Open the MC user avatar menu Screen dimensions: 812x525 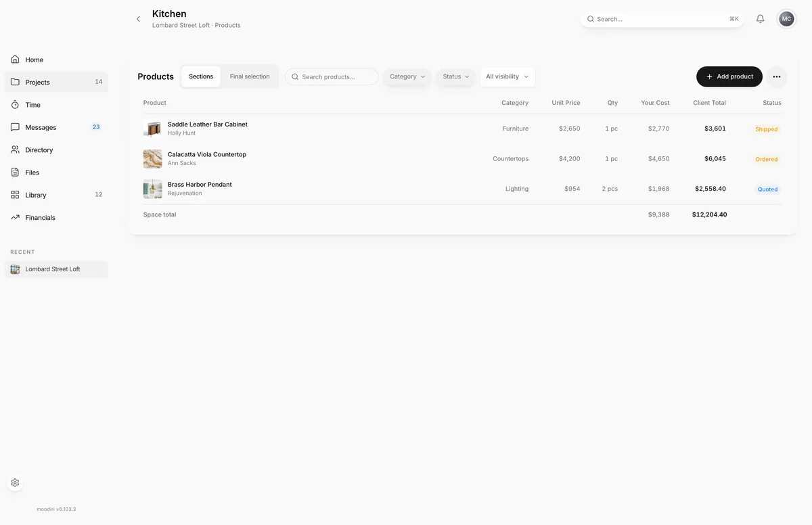(x=786, y=19)
